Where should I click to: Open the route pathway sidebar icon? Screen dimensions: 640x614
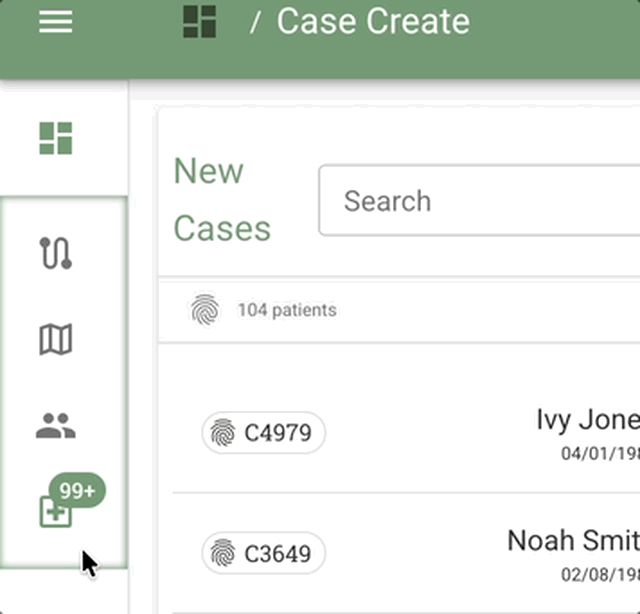click(56, 253)
